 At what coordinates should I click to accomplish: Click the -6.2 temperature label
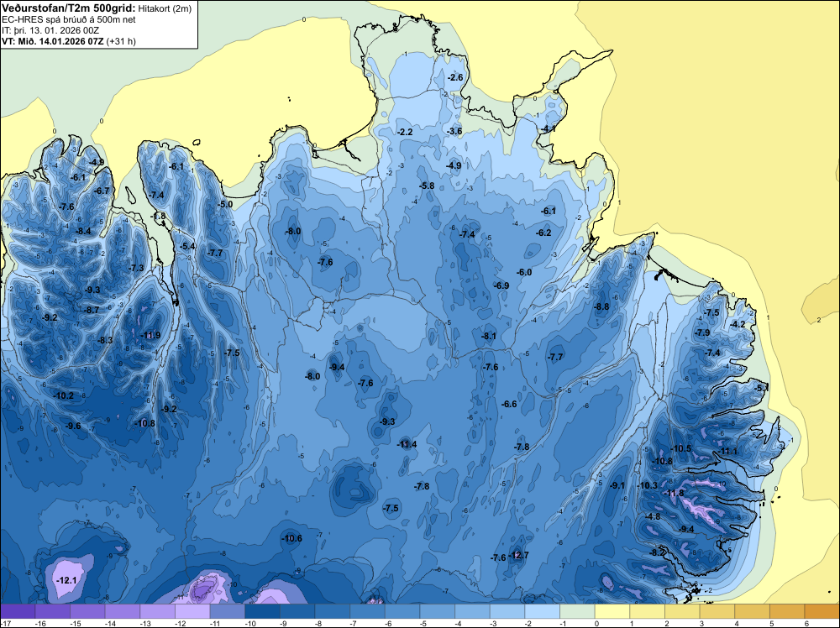[x=543, y=233]
